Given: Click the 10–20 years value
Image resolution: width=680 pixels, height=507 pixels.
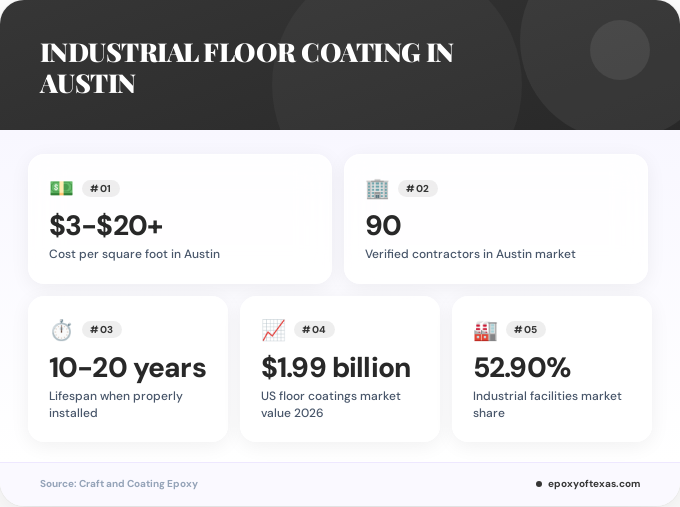Looking at the screenshot, I should click(x=128, y=368).
